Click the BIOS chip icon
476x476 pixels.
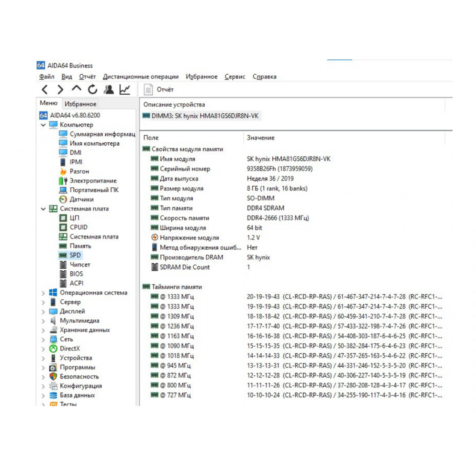click(x=63, y=274)
